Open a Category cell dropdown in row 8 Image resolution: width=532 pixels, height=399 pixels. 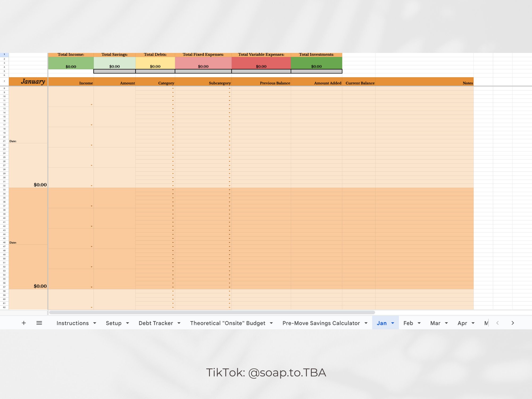[172, 88]
